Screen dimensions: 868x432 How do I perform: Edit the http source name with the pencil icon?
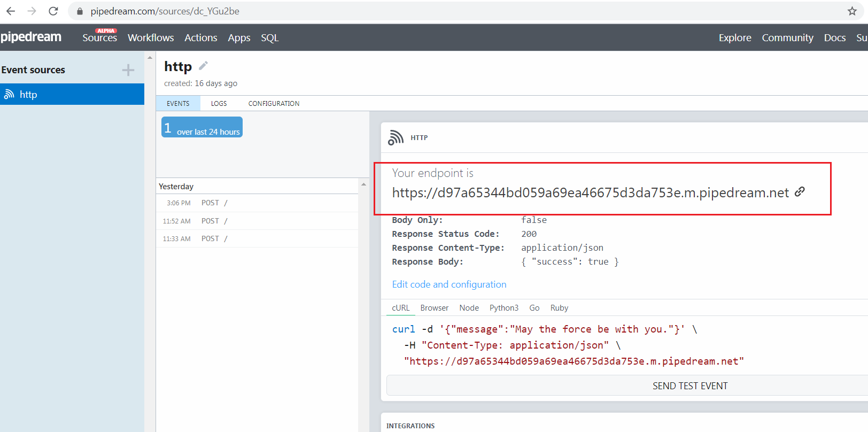(x=203, y=66)
